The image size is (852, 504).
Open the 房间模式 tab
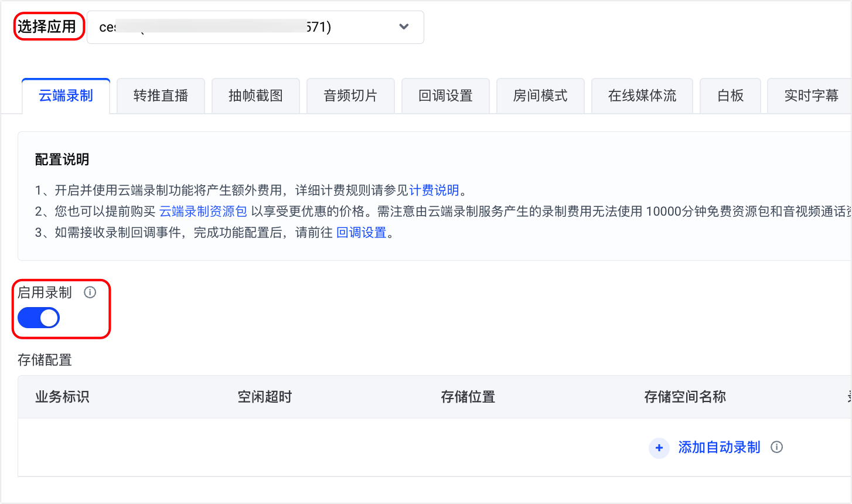pos(540,96)
